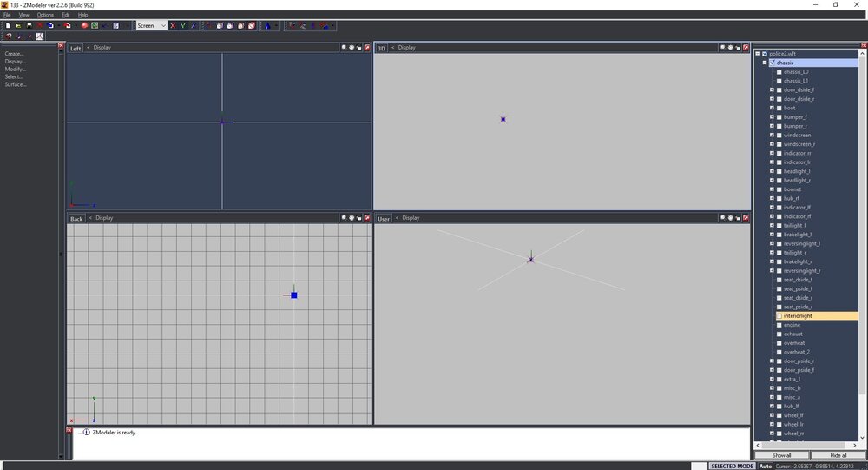The height and width of the screenshot is (470, 868).
Task: Click the red maximize icon of 3D viewport
Action: pyautogui.click(x=746, y=48)
